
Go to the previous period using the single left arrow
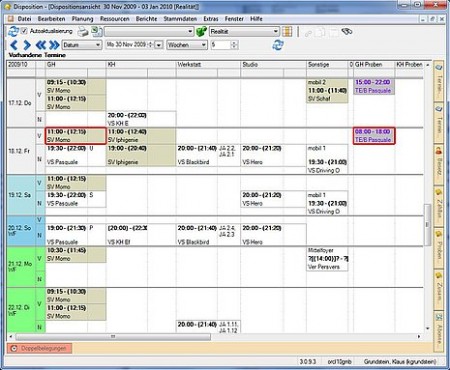tap(14, 45)
